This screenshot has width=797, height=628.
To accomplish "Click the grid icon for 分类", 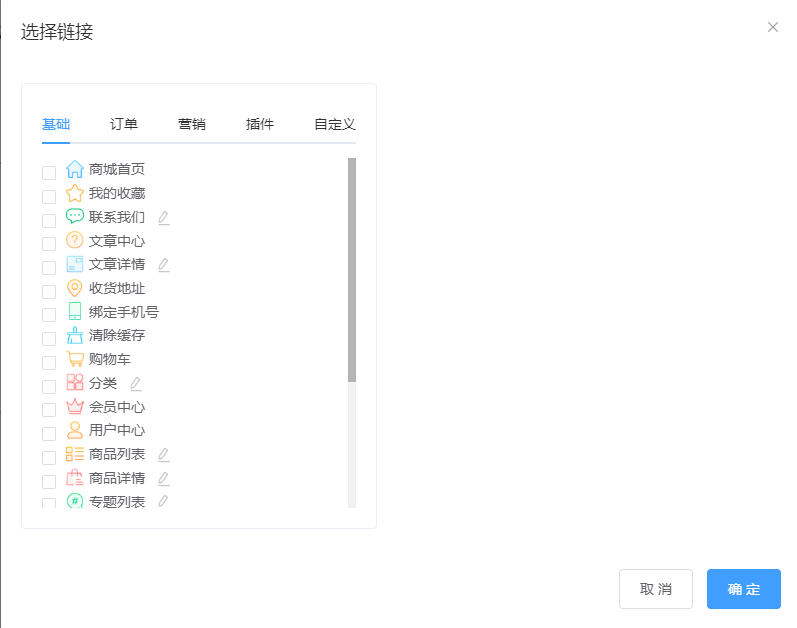I will coord(75,382).
